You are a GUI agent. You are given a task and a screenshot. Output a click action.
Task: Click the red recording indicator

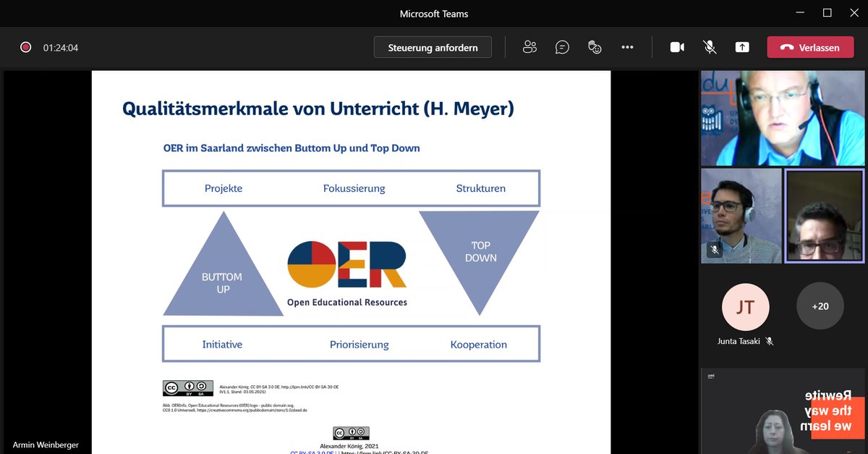click(25, 46)
